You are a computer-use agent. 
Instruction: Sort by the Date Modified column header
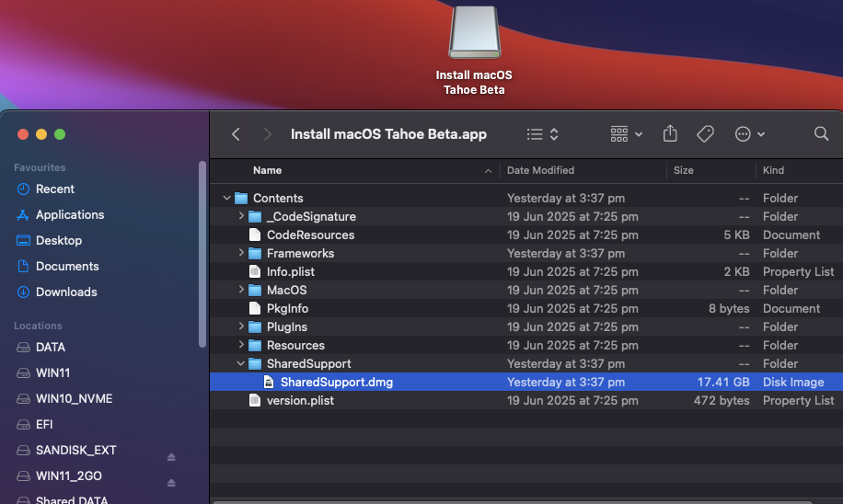pyautogui.click(x=540, y=170)
